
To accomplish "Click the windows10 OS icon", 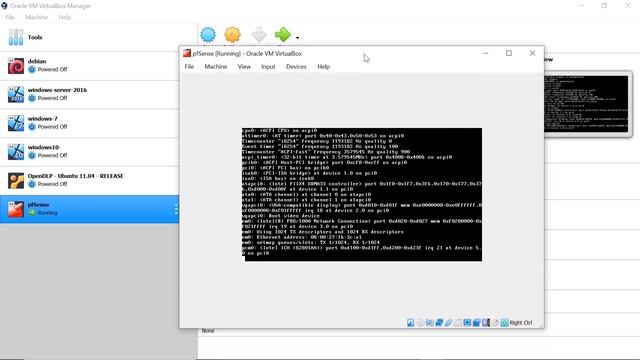I will coord(16,151).
